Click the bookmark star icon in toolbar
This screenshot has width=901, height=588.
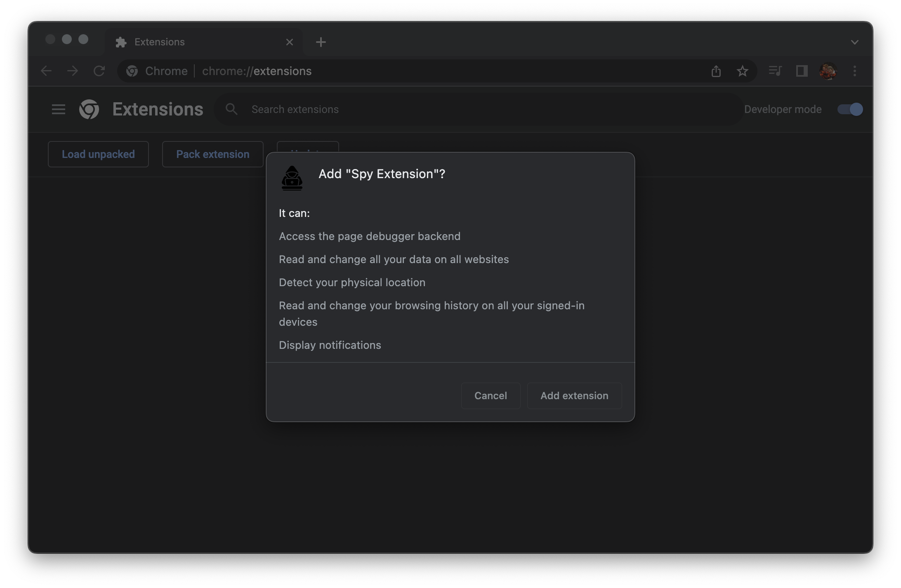pos(743,70)
